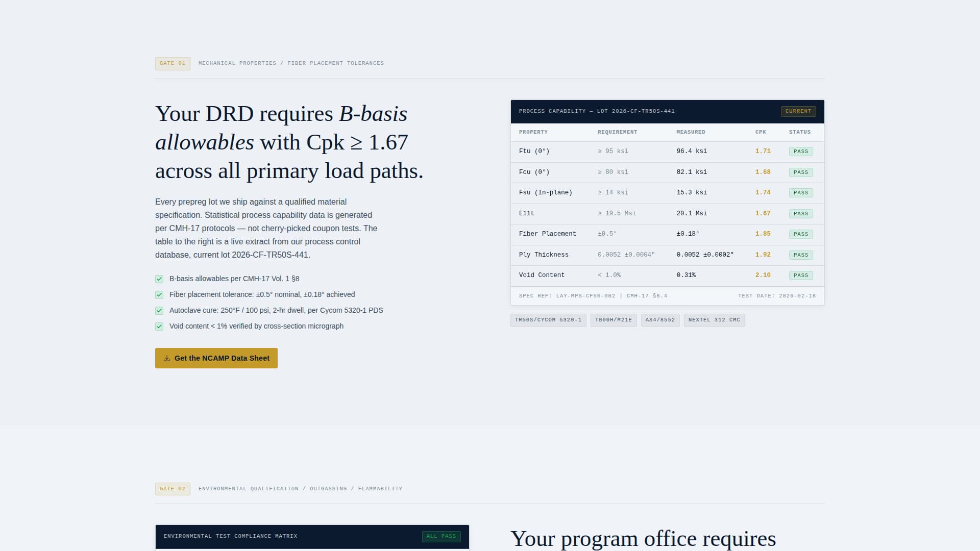Viewport: 980px width, 551px height.
Task: Click the download icon on the NCAMP button
Action: (x=167, y=358)
